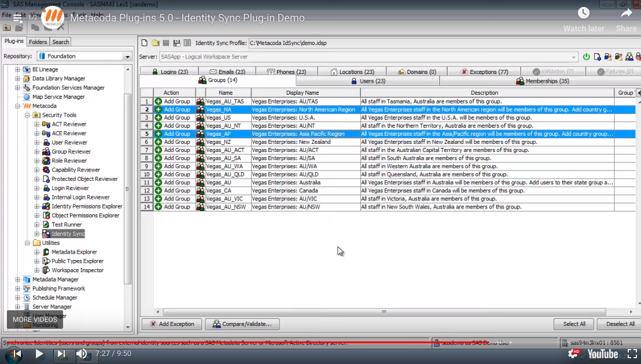Click the Select All button
The image size is (641, 364).
tap(574, 324)
